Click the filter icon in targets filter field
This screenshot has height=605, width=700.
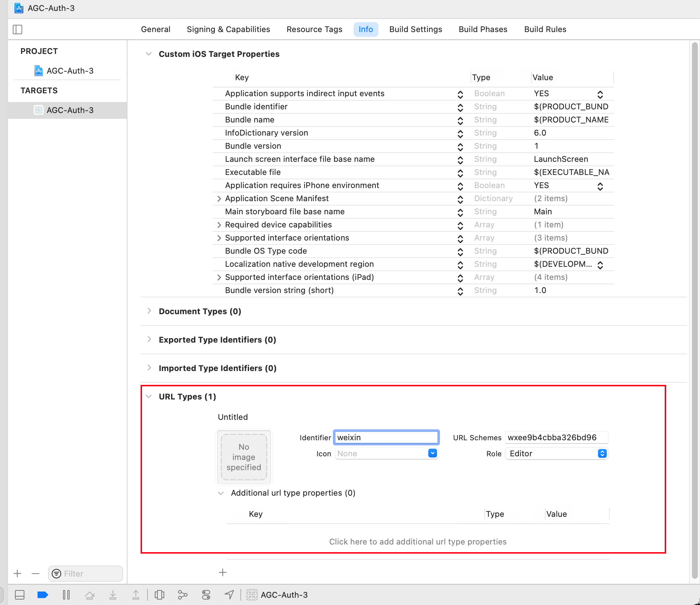coord(56,574)
